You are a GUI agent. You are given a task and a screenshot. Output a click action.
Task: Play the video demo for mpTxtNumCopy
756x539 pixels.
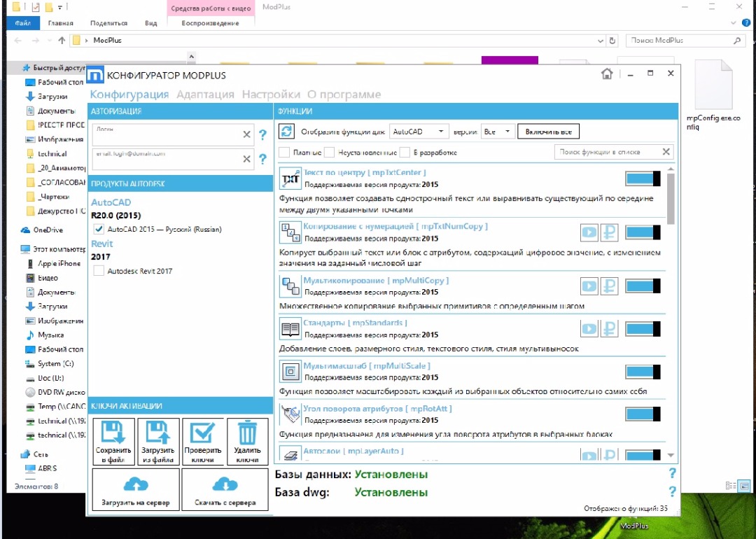pyautogui.click(x=589, y=232)
